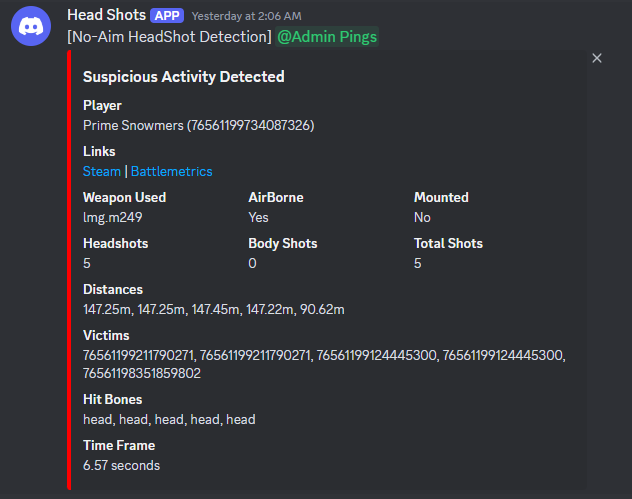Open the Head Shots bot profile name
This screenshot has width=632, height=499.
click(x=106, y=16)
